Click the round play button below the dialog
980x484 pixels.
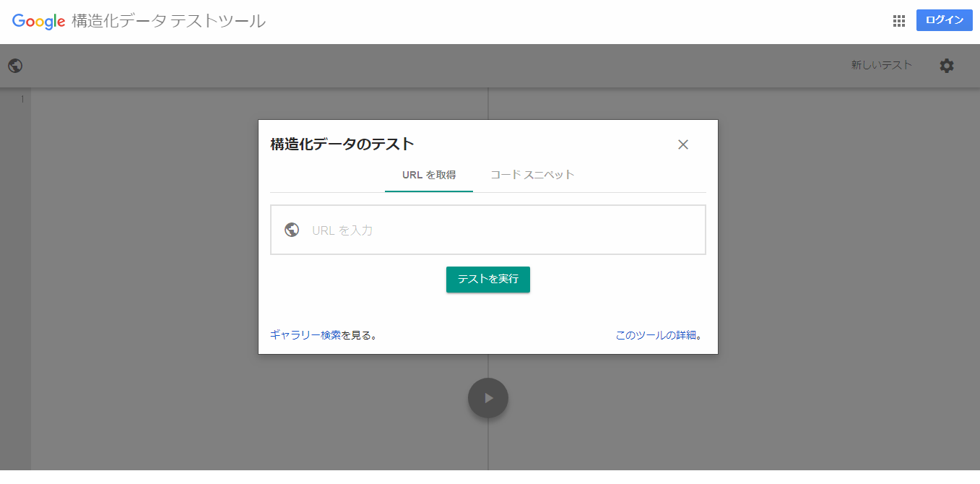tap(488, 397)
